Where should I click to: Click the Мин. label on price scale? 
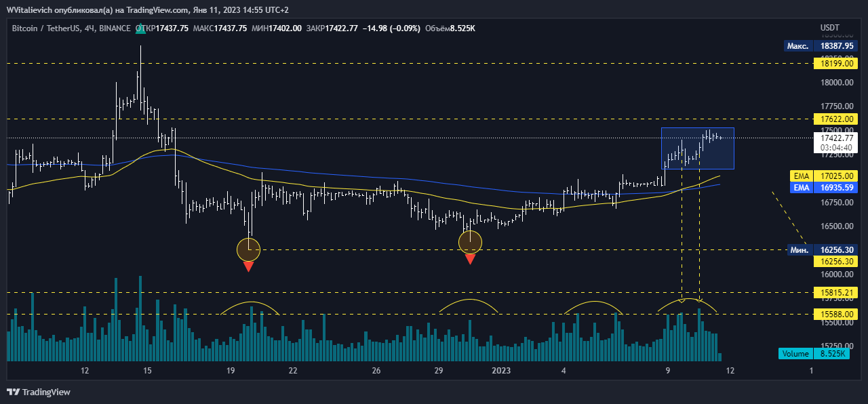point(800,250)
